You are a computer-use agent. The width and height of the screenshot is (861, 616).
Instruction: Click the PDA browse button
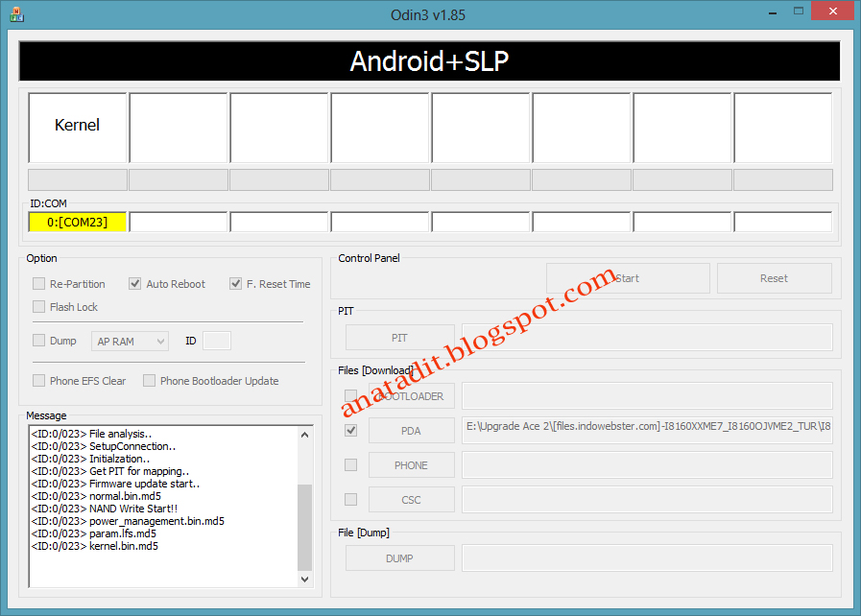coord(411,431)
